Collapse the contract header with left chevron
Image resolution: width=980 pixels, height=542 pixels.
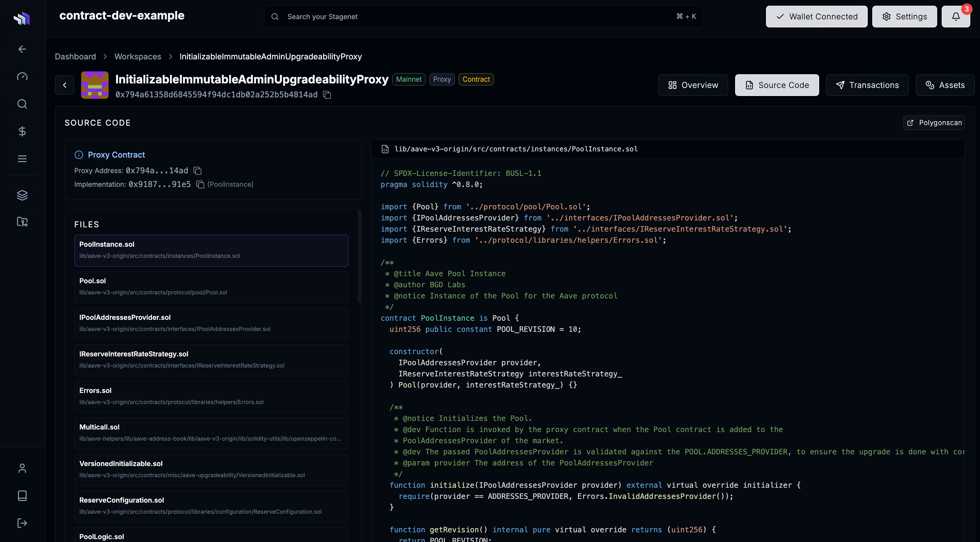[x=64, y=85]
